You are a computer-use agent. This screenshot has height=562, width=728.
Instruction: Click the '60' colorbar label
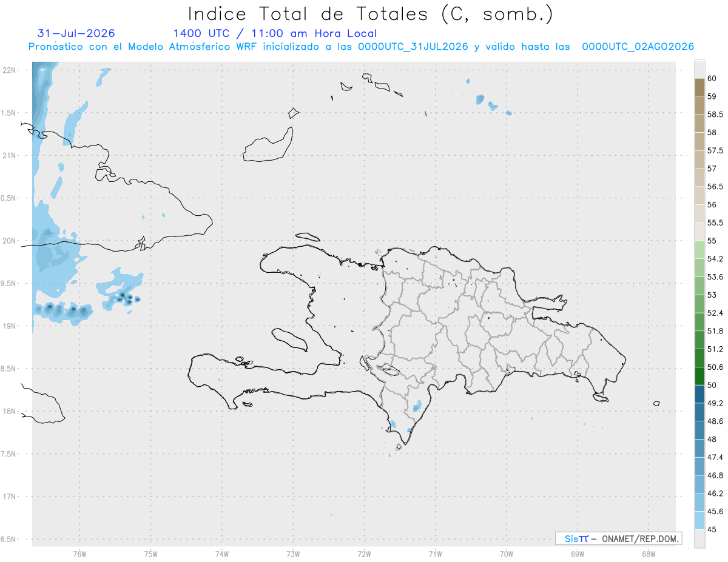coord(712,78)
